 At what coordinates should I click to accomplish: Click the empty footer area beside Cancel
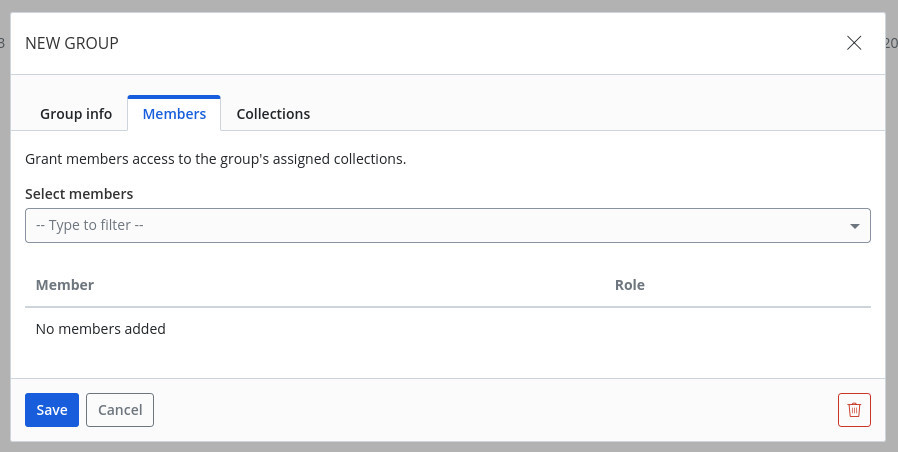(x=480, y=410)
